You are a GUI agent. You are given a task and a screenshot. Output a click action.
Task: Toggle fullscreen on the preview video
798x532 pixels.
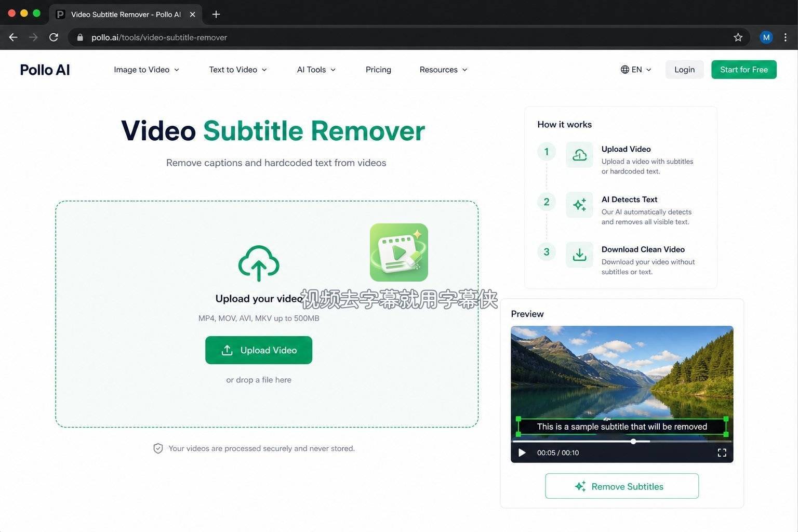coord(722,453)
